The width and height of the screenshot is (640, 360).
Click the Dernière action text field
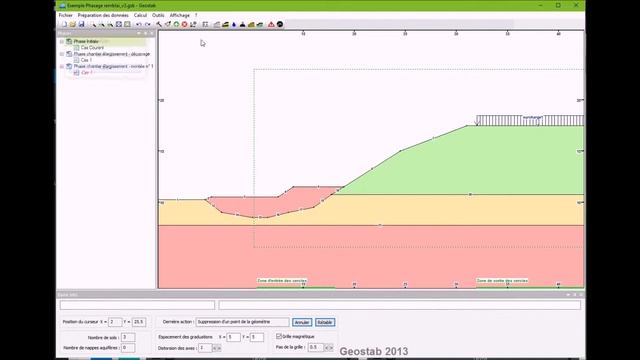click(x=242, y=322)
